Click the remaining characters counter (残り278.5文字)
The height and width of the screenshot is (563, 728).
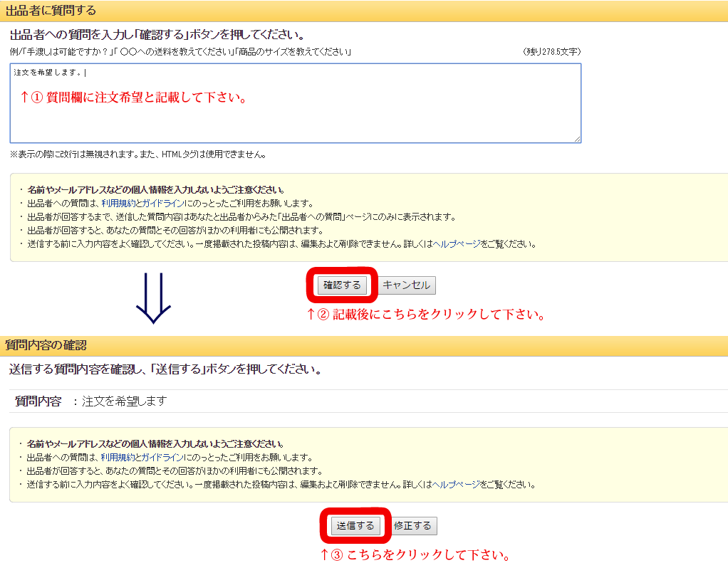click(551, 53)
